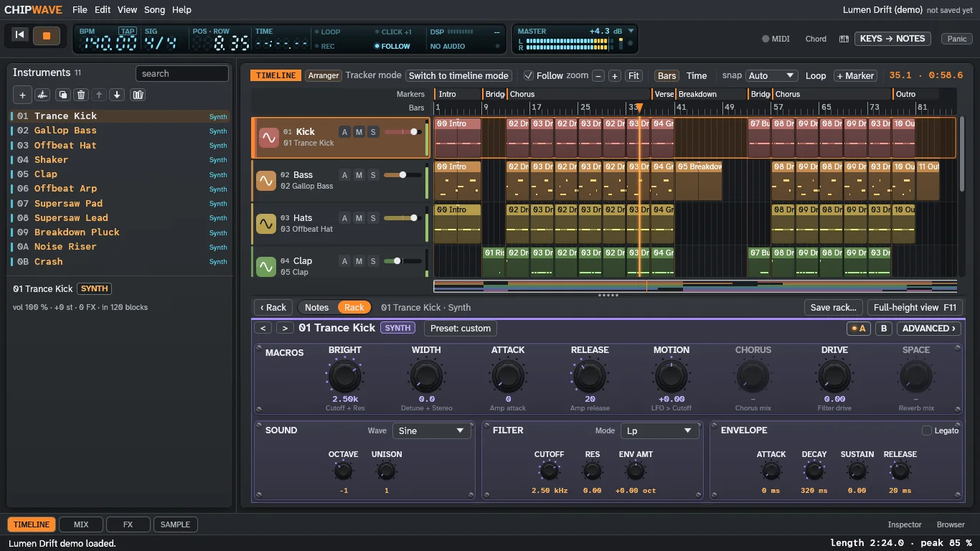Image resolution: width=980 pixels, height=551 pixels.
Task: Zoom out the timeline with the minus button
Action: coord(598,76)
